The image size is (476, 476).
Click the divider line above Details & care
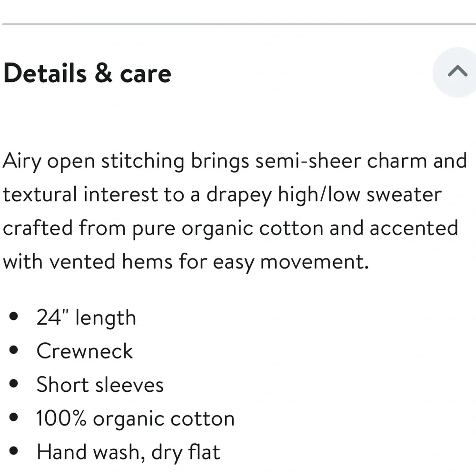click(238, 24)
